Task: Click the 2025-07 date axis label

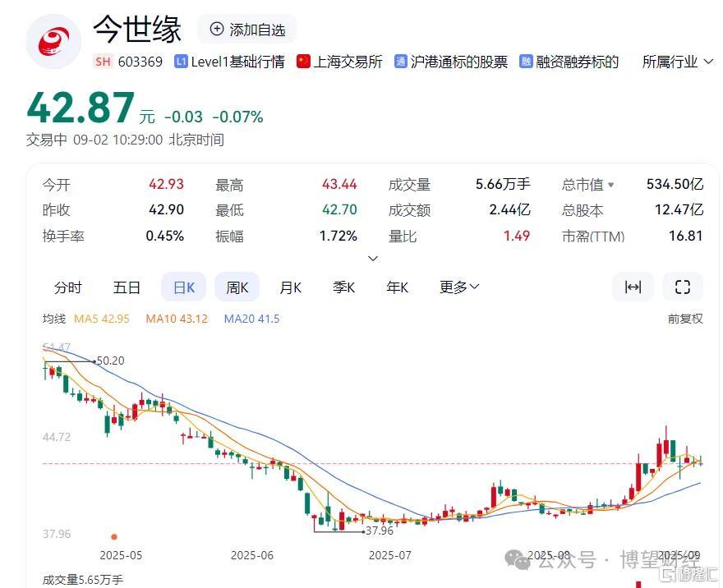Action: 390,555
